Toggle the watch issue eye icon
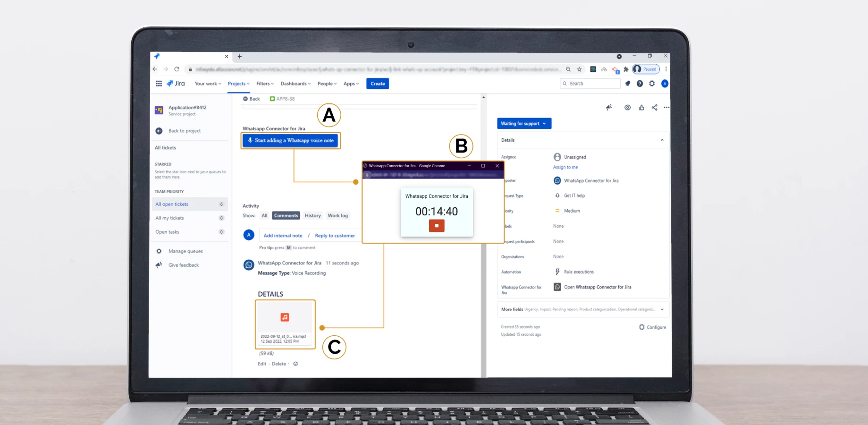The height and width of the screenshot is (425, 868). pyautogui.click(x=627, y=108)
